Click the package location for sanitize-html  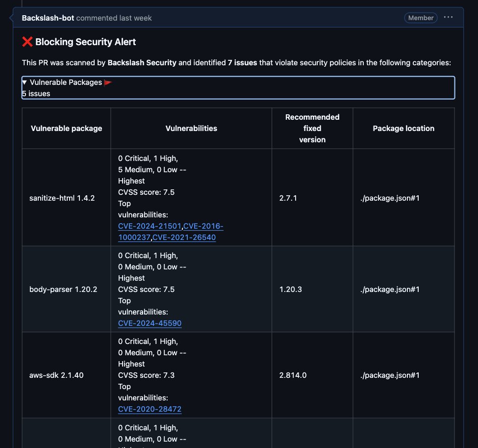[x=390, y=198]
